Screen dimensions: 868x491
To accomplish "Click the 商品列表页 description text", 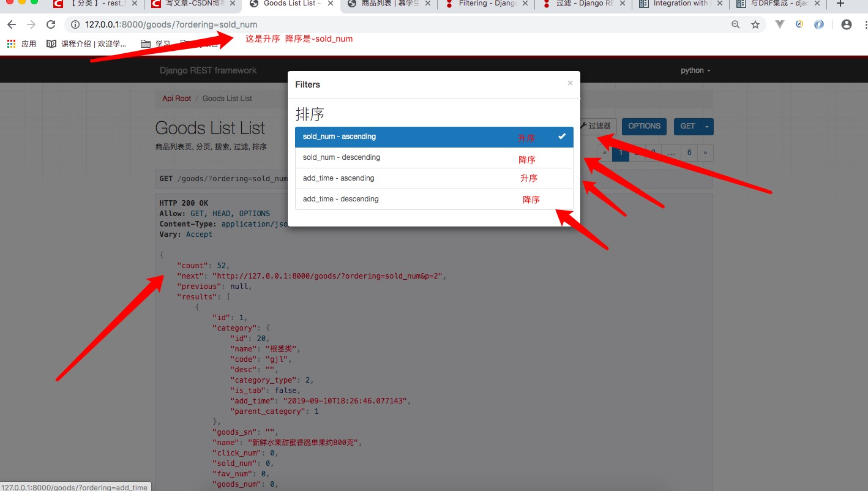I will [x=211, y=147].
